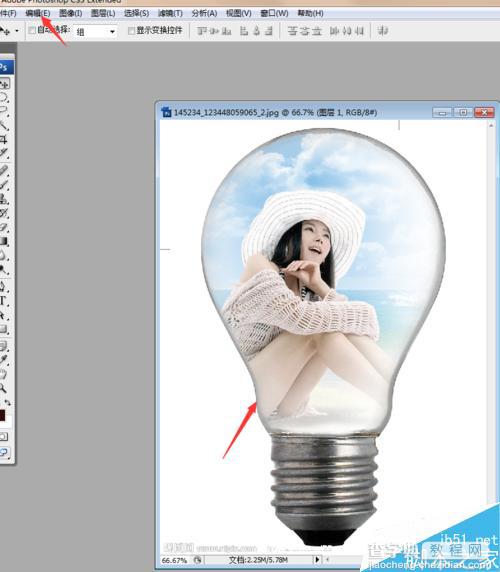The height and width of the screenshot is (572, 500).
Task: Swap foreground and background colors
Action: coord(7,403)
